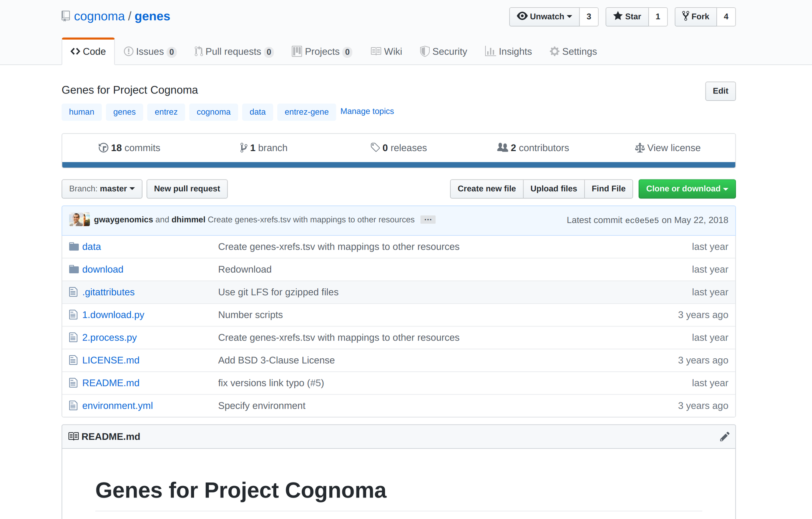The height and width of the screenshot is (519, 812).
Task: Click the environment.yml file icon
Action: [73, 406]
